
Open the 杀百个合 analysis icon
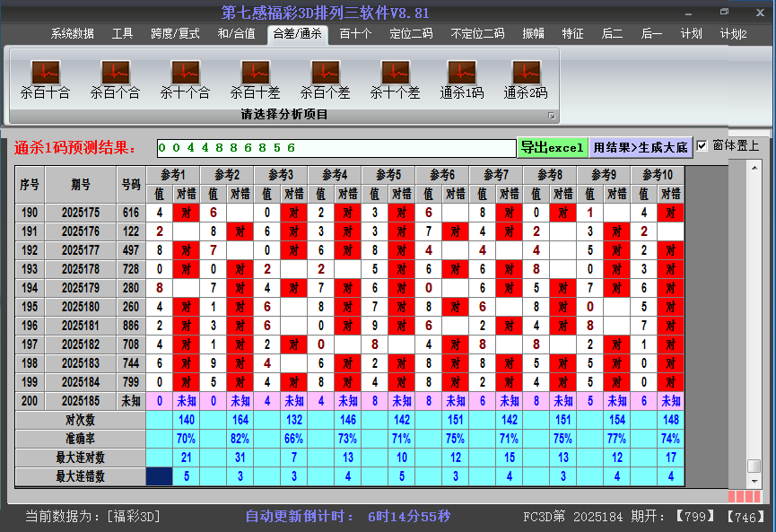tap(116, 80)
